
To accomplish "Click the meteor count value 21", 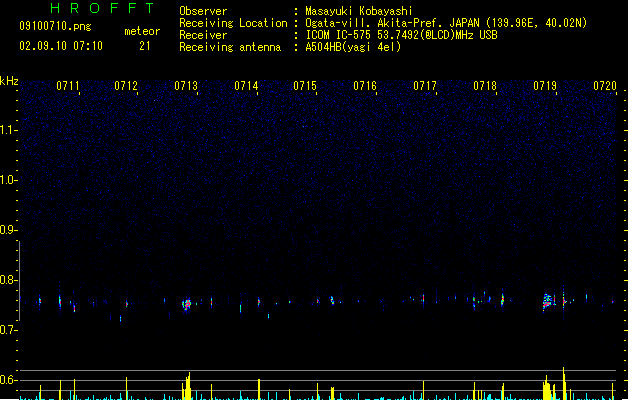I will pos(145,46).
